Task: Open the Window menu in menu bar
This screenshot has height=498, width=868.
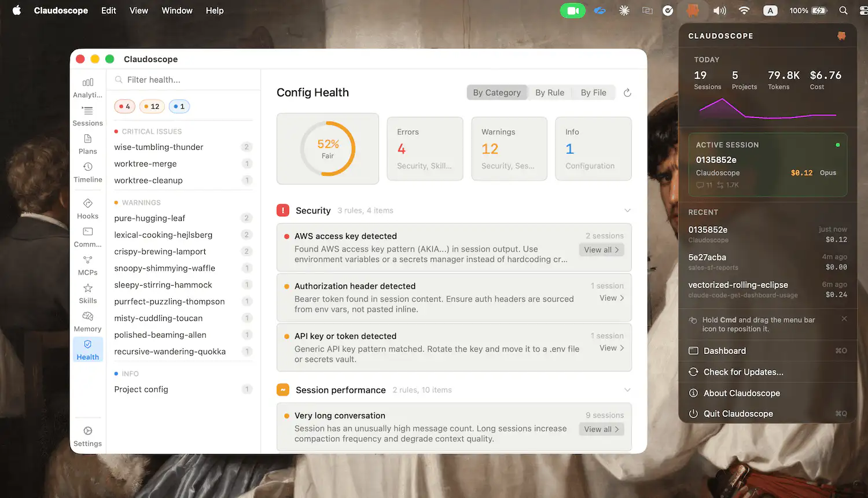Action: 177,10
